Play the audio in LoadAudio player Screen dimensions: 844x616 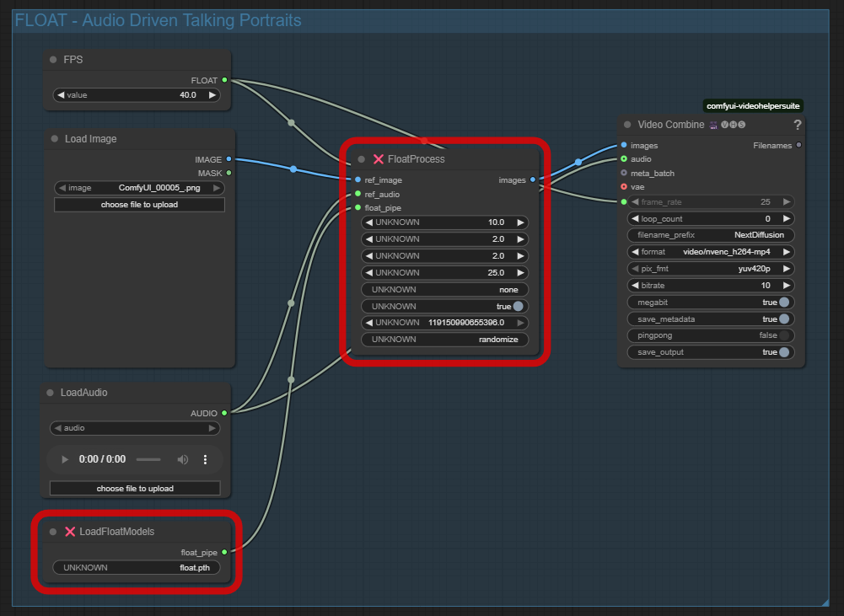coord(65,459)
